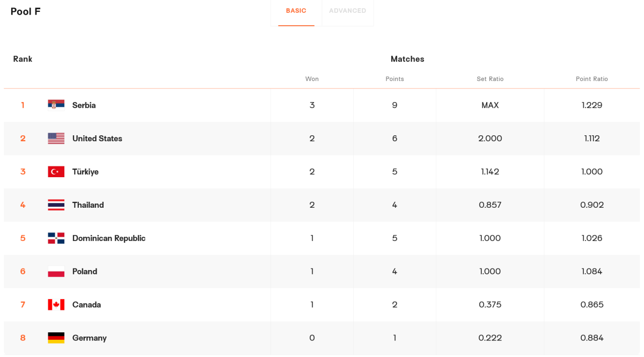Click the Rank column header
This screenshot has width=644, height=357.
pyautogui.click(x=23, y=59)
